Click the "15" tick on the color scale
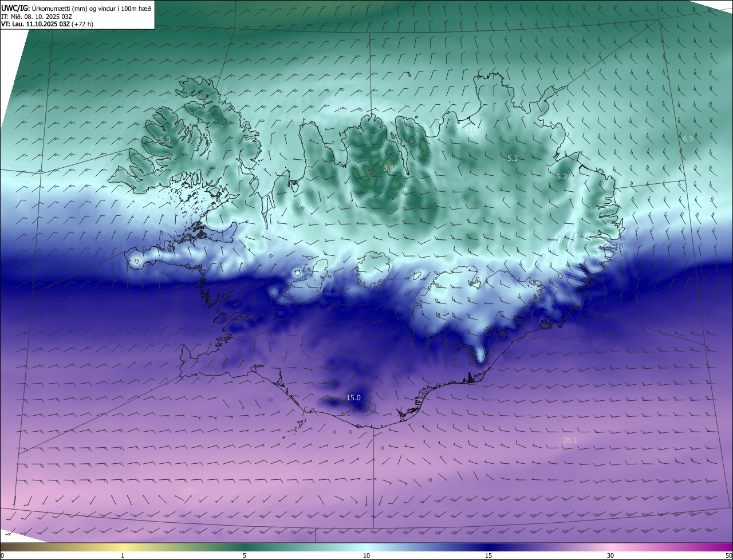Screen dimensions: 733x560 (x=488, y=555)
